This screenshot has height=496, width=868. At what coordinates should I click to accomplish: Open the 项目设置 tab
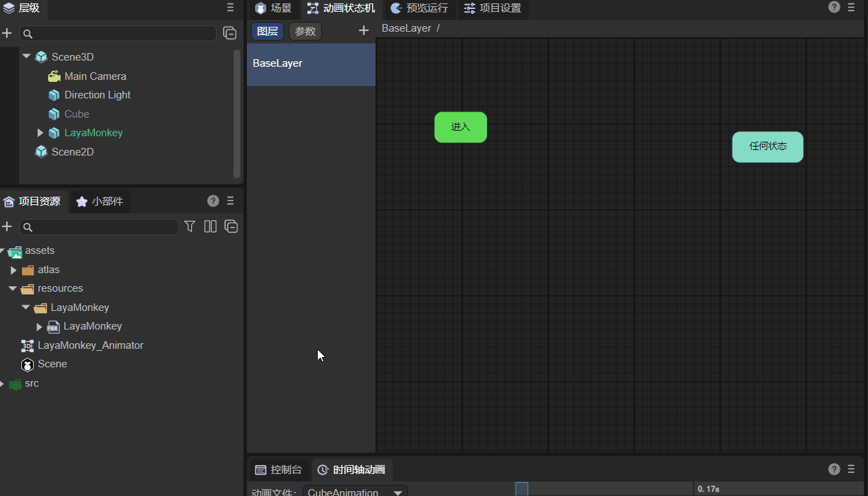492,8
